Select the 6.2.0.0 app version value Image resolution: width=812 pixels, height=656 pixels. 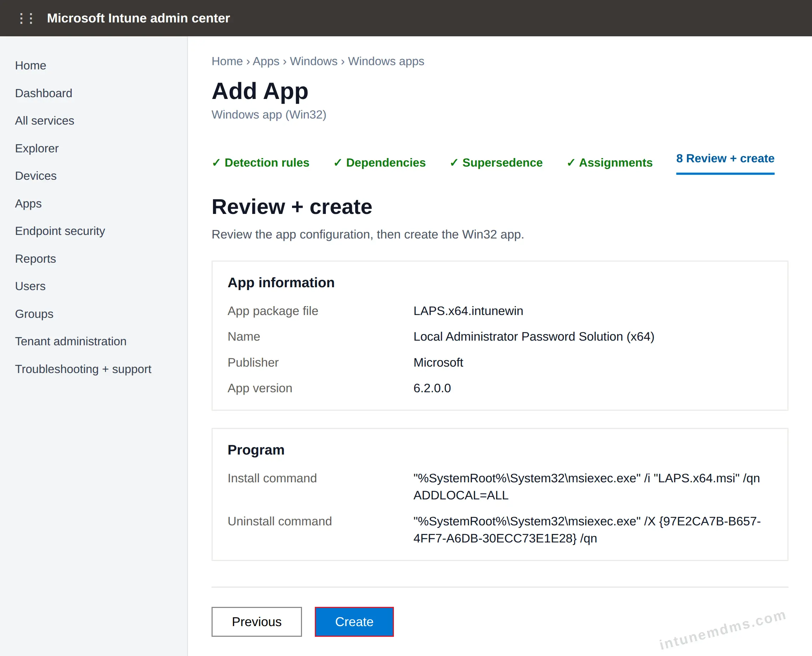coord(432,388)
